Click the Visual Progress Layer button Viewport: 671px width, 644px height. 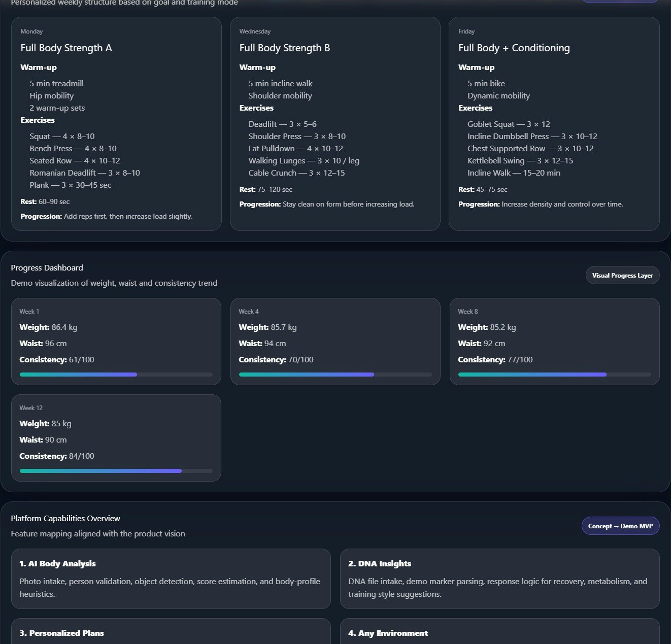coord(622,275)
